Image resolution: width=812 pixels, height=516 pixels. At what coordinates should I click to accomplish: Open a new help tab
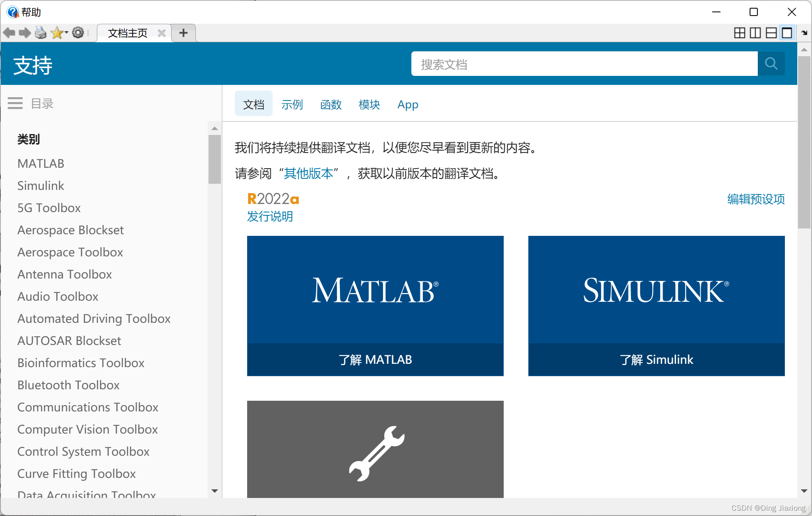(x=184, y=33)
